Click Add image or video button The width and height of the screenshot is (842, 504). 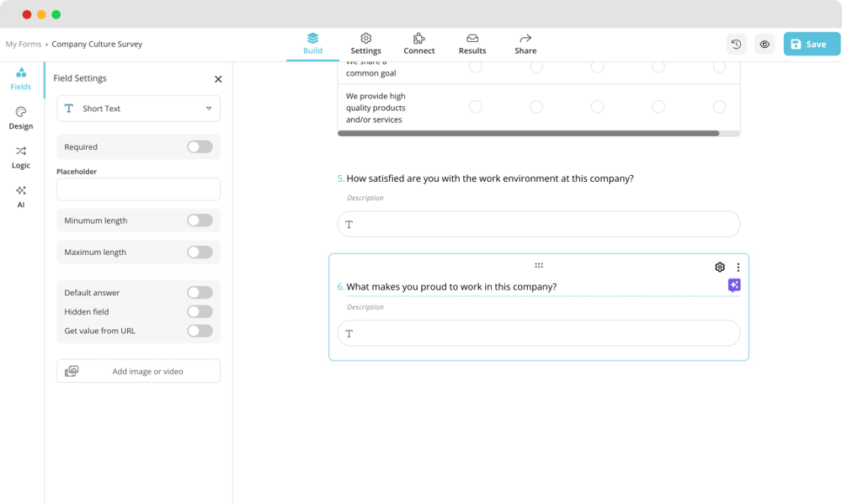tap(139, 371)
